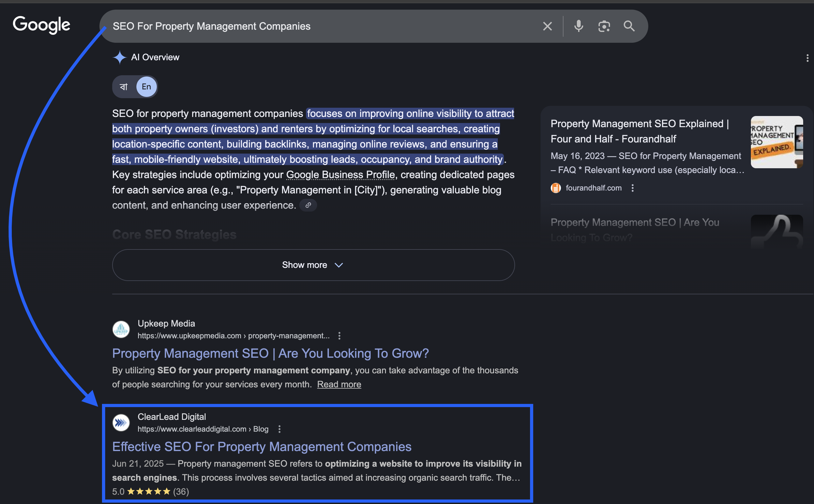Click the ClearLead Digital favicon
This screenshot has width=814, height=504.
click(121, 422)
